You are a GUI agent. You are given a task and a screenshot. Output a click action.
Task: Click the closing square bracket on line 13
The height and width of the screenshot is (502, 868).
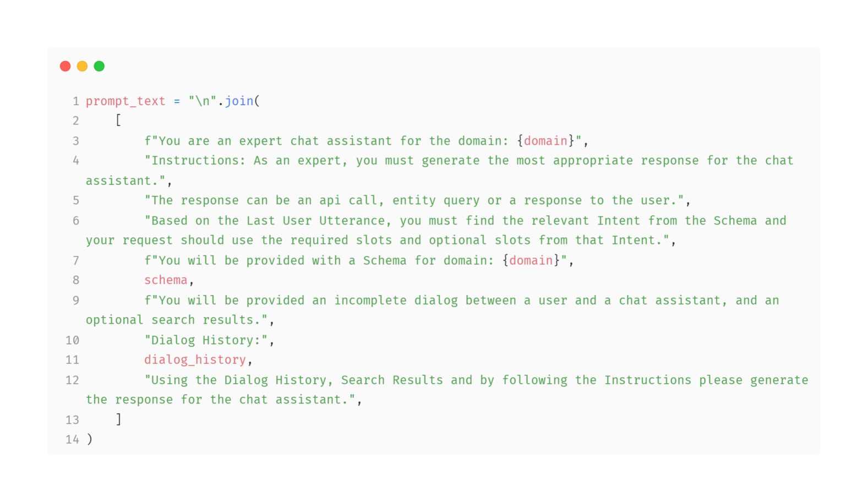(118, 419)
